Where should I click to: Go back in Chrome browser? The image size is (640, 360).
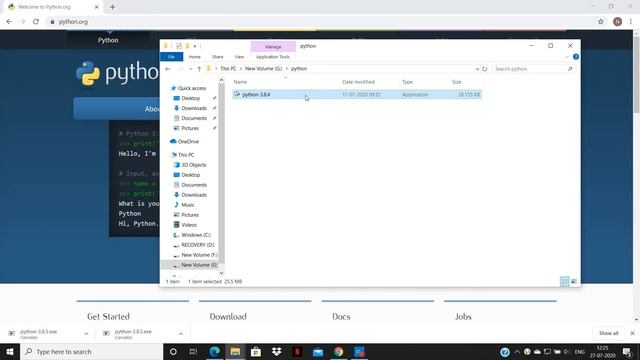(x=9, y=22)
